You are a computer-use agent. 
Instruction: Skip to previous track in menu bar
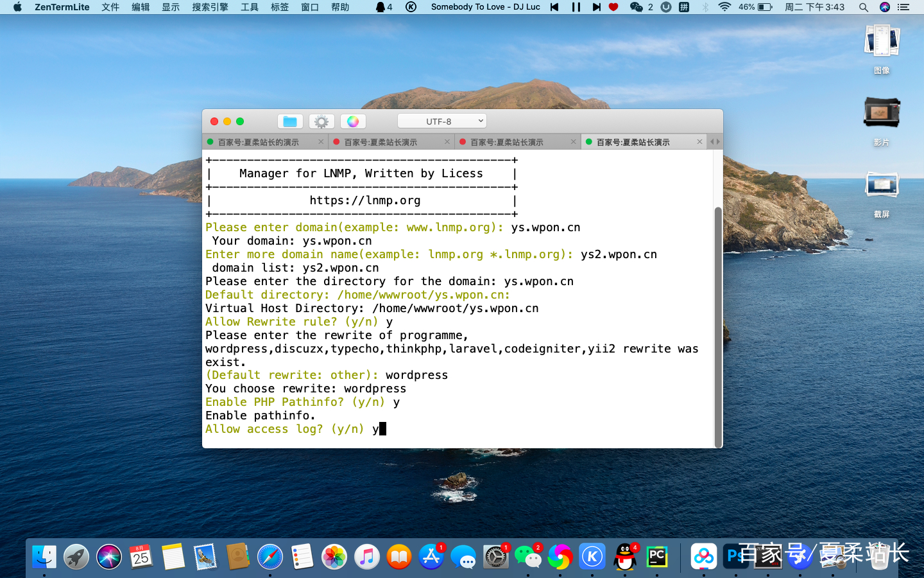[554, 7]
